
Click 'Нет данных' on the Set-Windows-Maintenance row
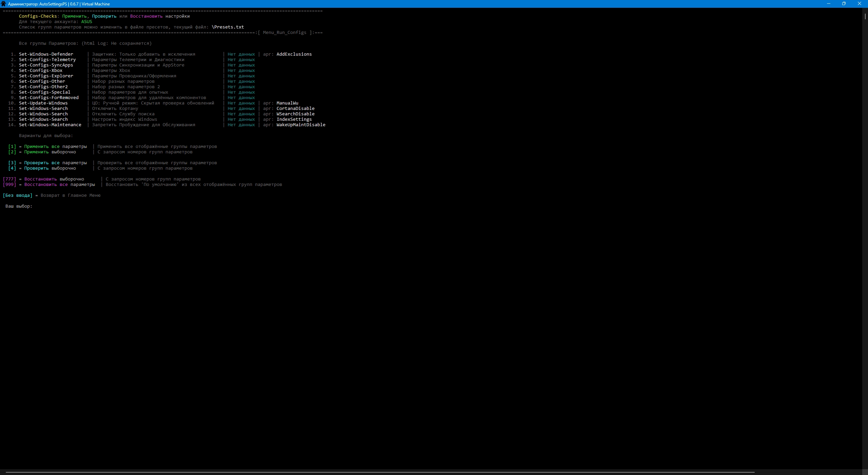[x=241, y=125]
